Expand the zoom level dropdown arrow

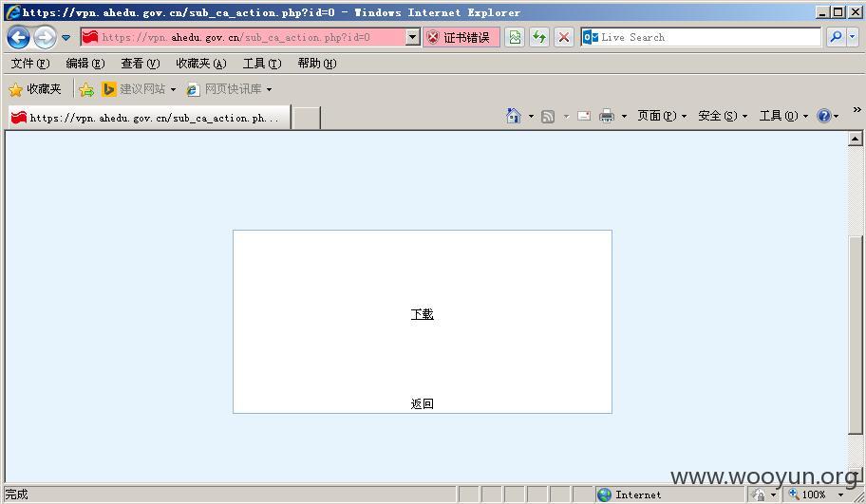pyautogui.click(x=840, y=495)
